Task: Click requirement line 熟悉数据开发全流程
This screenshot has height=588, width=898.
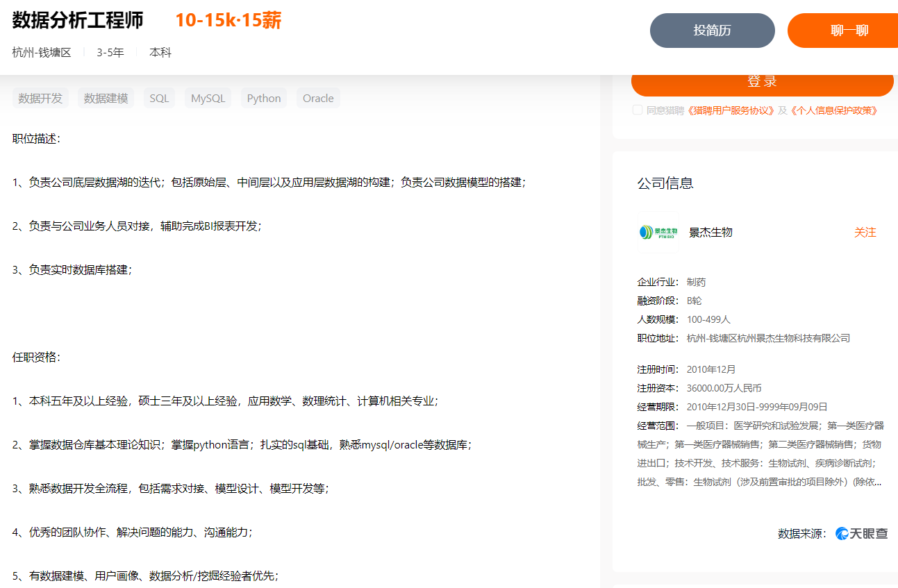Action: point(170,489)
